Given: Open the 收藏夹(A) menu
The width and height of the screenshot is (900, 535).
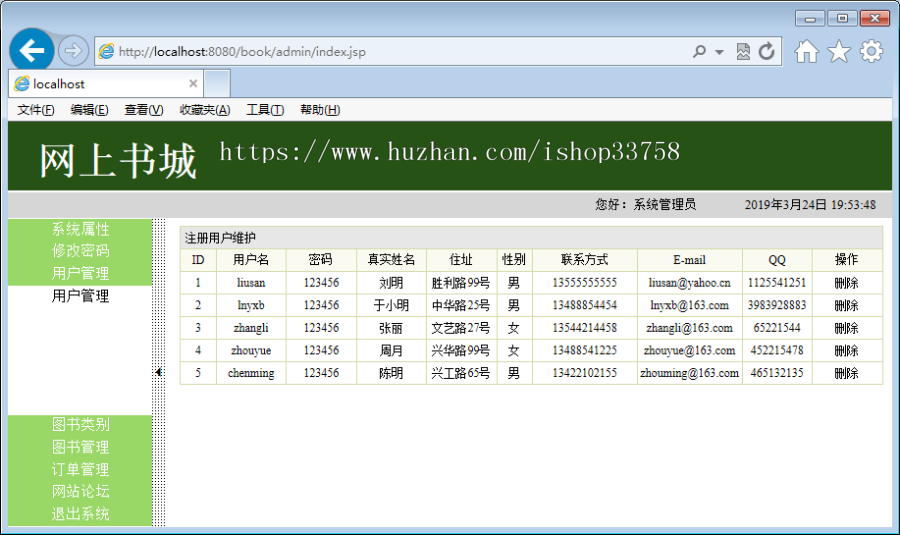Looking at the screenshot, I should 205,110.
